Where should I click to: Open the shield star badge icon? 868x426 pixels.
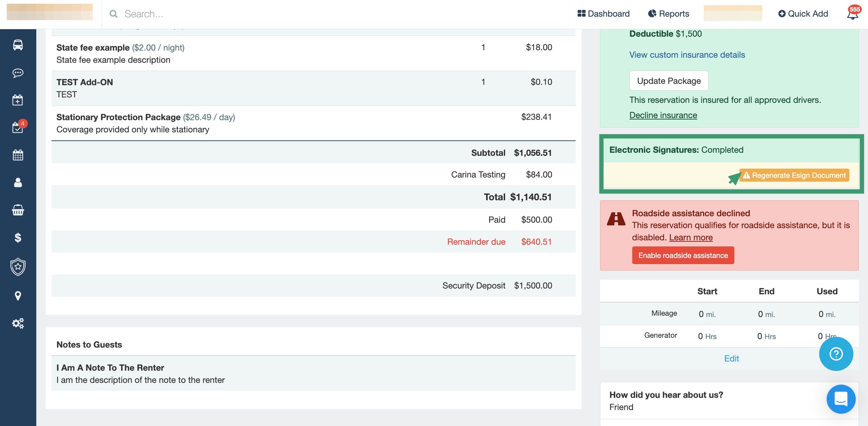click(x=18, y=267)
